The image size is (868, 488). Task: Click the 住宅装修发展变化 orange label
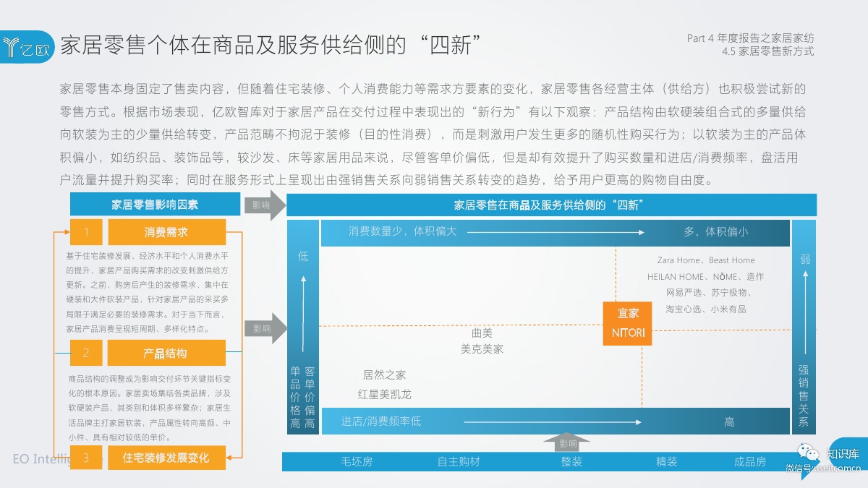coord(166,458)
